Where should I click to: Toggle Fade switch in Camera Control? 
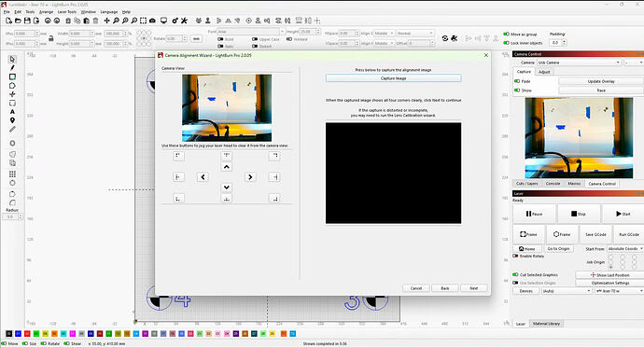(517, 81)
